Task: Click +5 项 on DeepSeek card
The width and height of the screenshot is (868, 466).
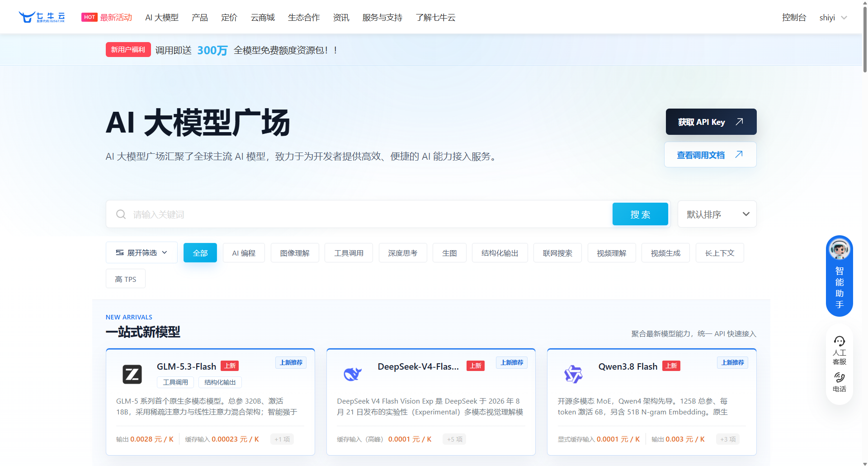Action: pos(455,439)
